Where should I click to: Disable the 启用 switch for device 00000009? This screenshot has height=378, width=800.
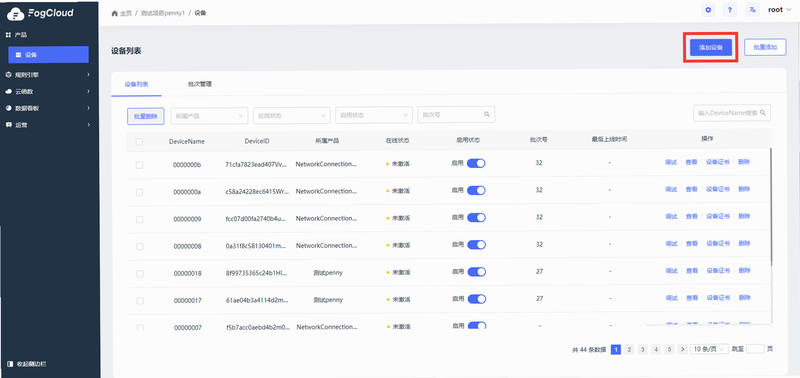pyautogui.click(x=476, y=218)
